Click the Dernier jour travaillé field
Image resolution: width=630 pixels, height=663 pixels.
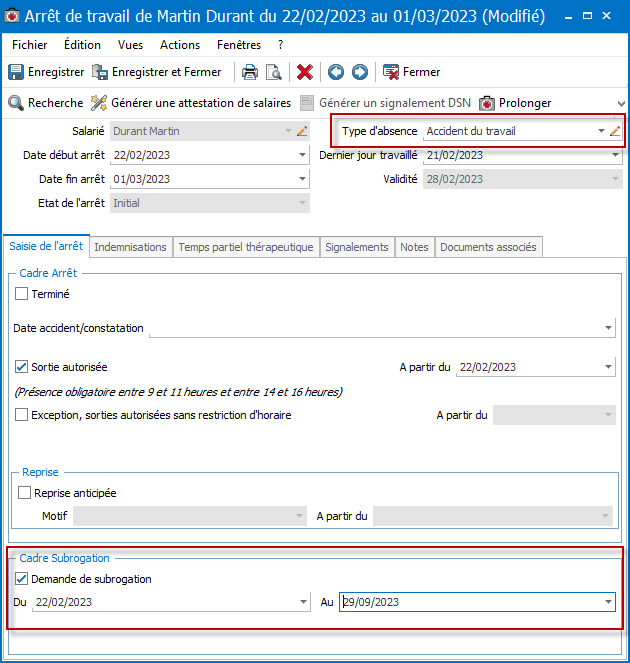point(523,155)
